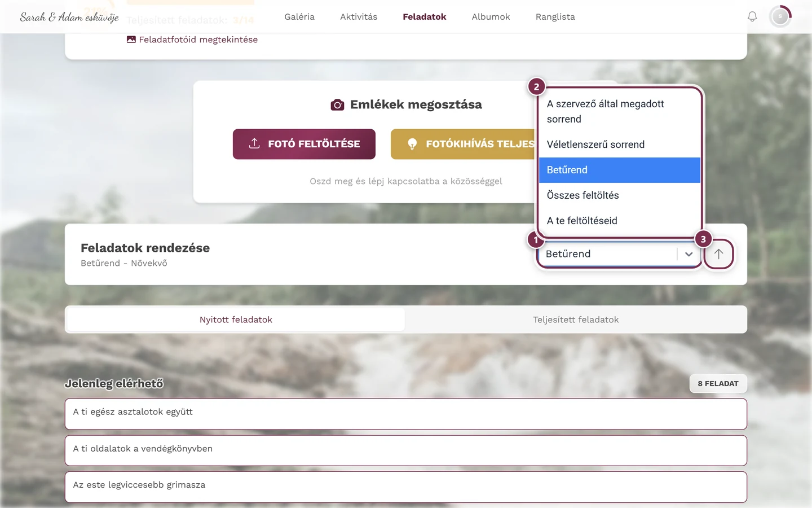The image size is (812, 508).
Task: Open the Feladatok nav item
Action: pyautogui.click(x=425, y=17)
